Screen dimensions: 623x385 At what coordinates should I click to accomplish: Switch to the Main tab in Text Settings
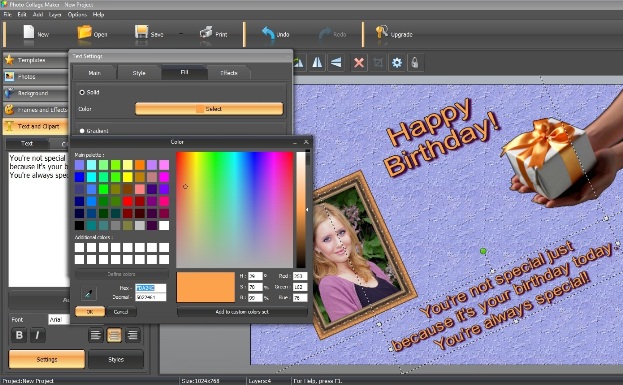tap(95, 73)
